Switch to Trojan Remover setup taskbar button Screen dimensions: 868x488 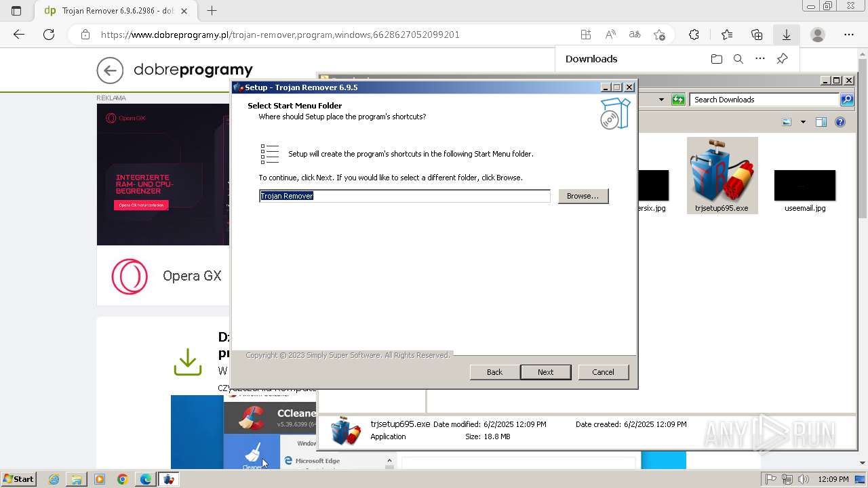(169, 479)
